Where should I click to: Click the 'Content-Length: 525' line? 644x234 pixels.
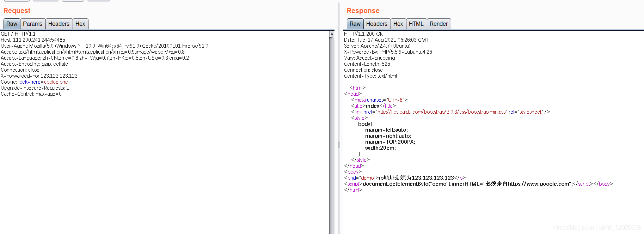pos(367,64)
